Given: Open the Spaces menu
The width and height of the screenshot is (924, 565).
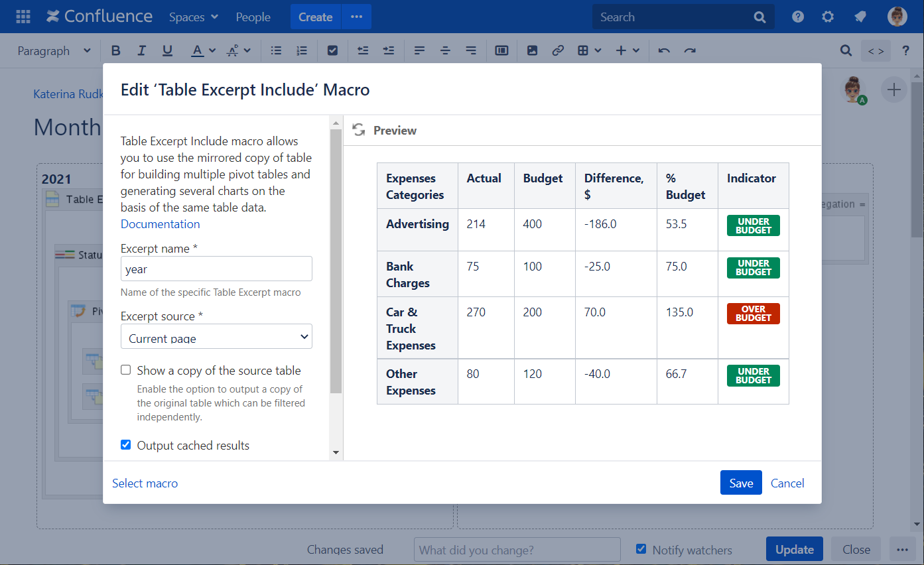Looking at the screenshot, I should click(193, 17).
